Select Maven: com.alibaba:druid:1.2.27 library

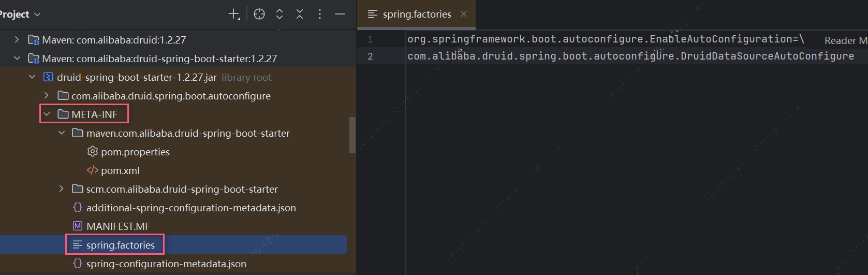(114, 40)
